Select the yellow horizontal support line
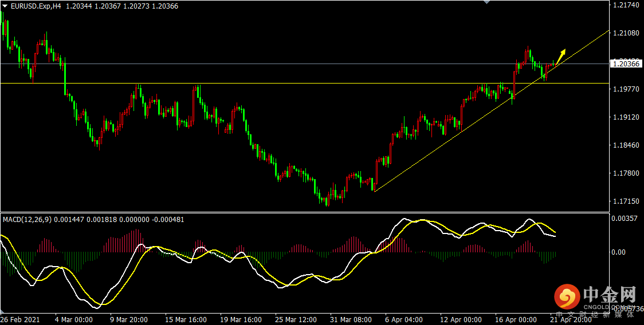The image size is (644, 325). (304, 84)
